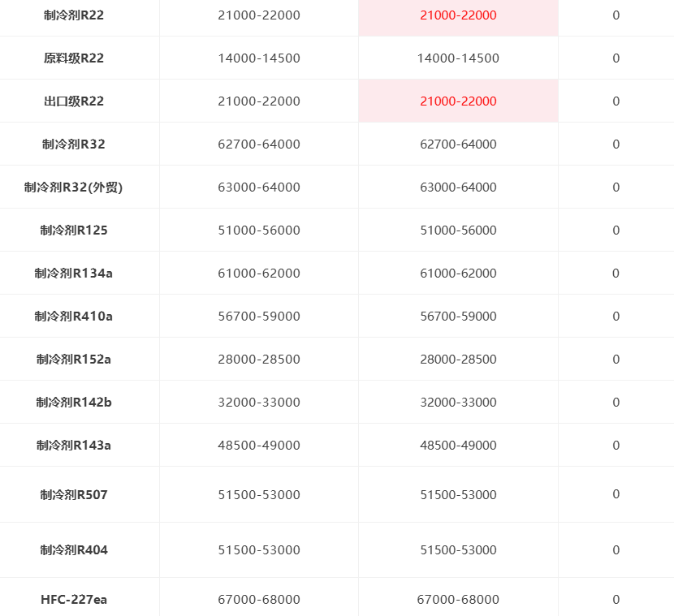
Task: Click first-column price 62700-64000 for R32
Action: (x=259, y=144)
